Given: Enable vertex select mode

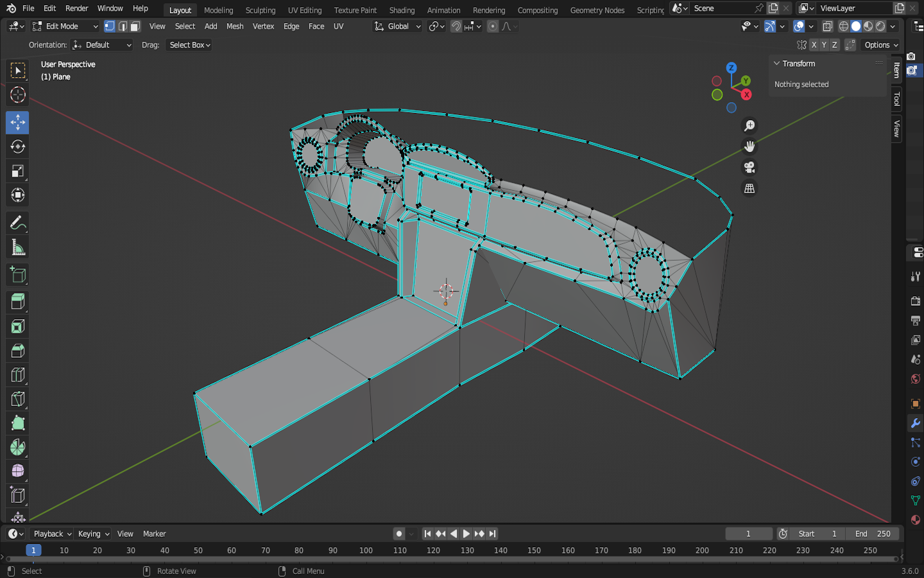Looking at the screenshot, I should 110,26.
